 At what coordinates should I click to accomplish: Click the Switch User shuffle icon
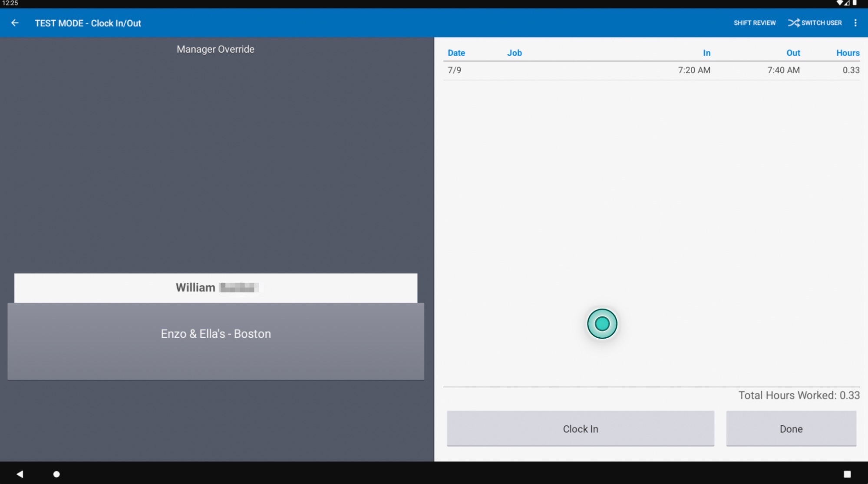pos(794,23)
